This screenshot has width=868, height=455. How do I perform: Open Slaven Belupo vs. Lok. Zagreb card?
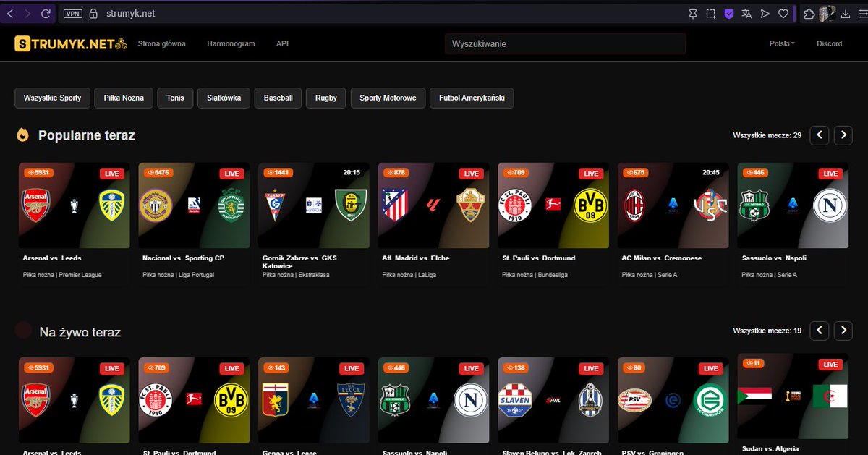pyautogui.click(x=553, y=400)
